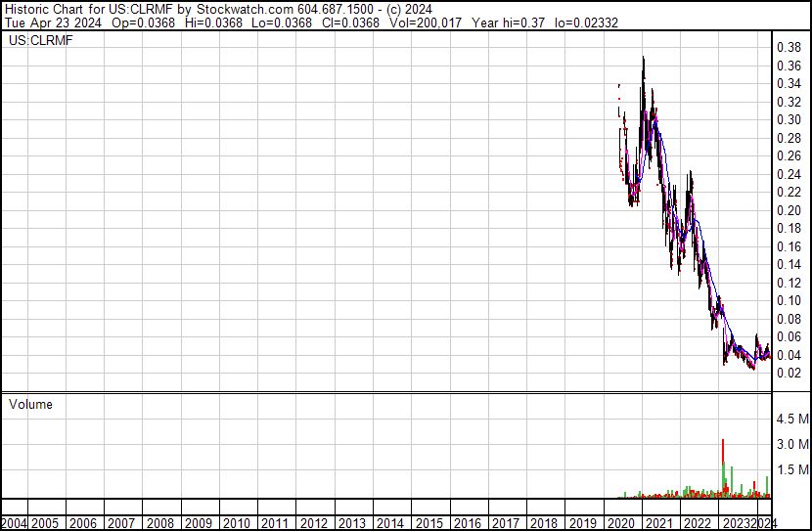Click the 2012 year label on time axis
The height and width of the screenshot is (531, 812).
[314, 524]
